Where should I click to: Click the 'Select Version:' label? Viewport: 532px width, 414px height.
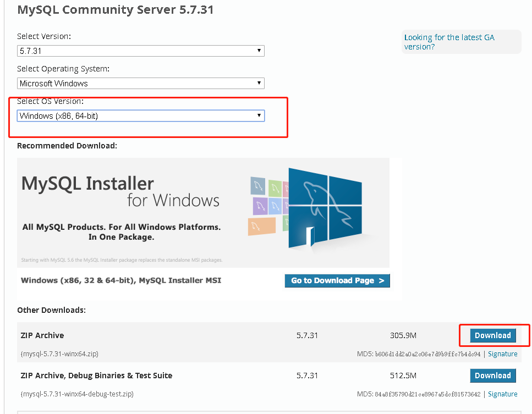click(44, 36)
